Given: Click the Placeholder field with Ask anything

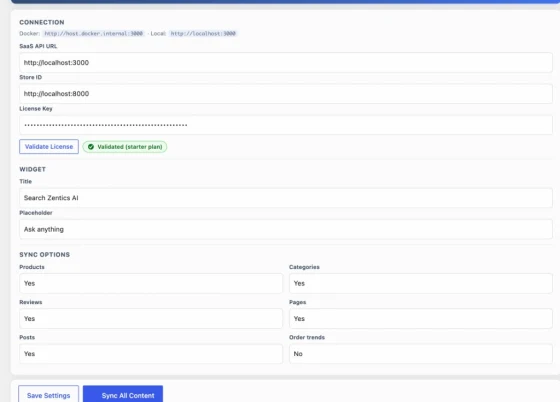Looking at the screenshot, I should [x=286, y=229].
